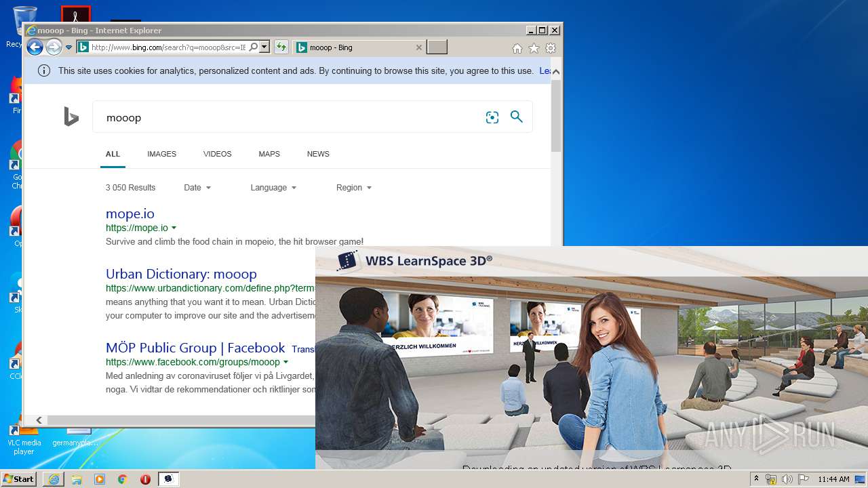Open Opera from the taskbar
Viewport: 868px width, 488px height.
pos(145,479)
